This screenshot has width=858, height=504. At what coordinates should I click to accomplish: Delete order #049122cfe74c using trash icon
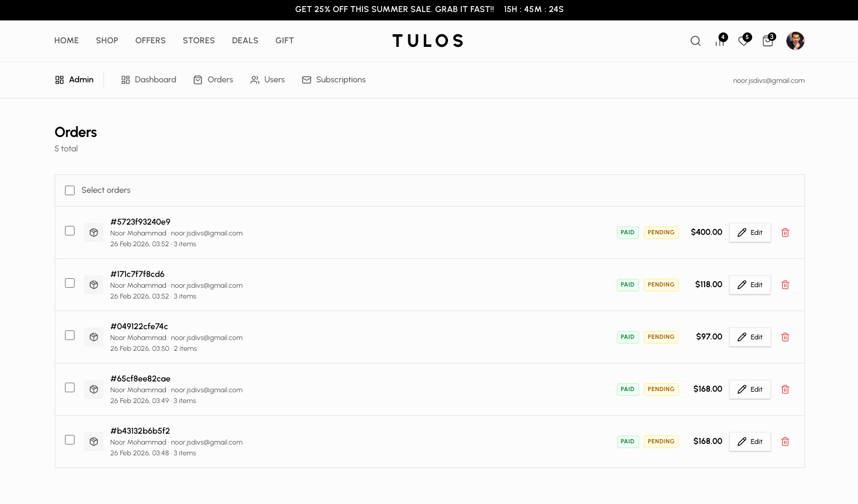click(785, 336)
